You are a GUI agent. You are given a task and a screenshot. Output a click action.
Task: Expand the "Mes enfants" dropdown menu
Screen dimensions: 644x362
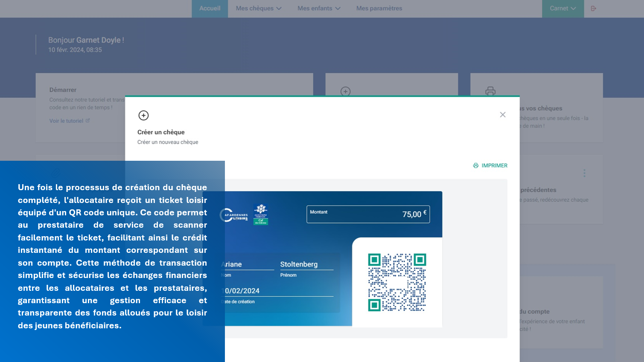[x=318, y=9]
